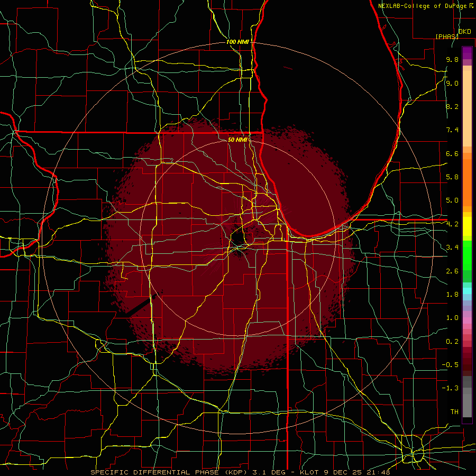Click the radar site at center of map
This screenshot has width=476, height=476.
[237, 239]
